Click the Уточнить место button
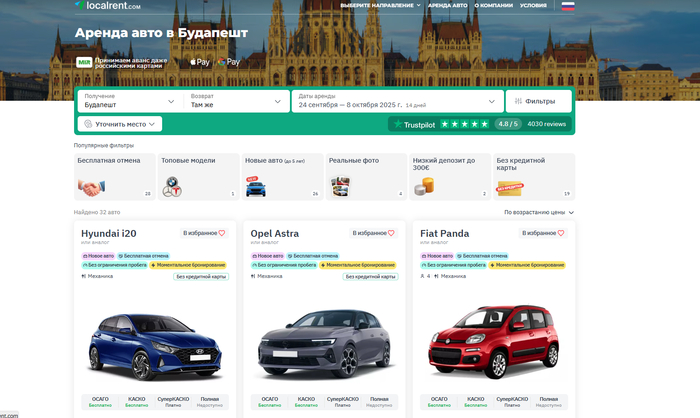Image resolution: width=700 pixels, height=418 pixels. [120, 124]
